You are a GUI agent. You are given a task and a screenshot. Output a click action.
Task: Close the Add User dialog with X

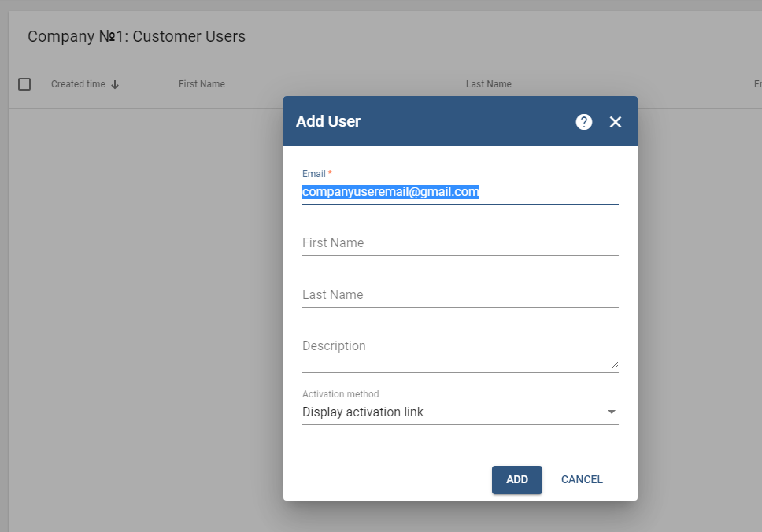pyautogui.click(x=616, y=122)
